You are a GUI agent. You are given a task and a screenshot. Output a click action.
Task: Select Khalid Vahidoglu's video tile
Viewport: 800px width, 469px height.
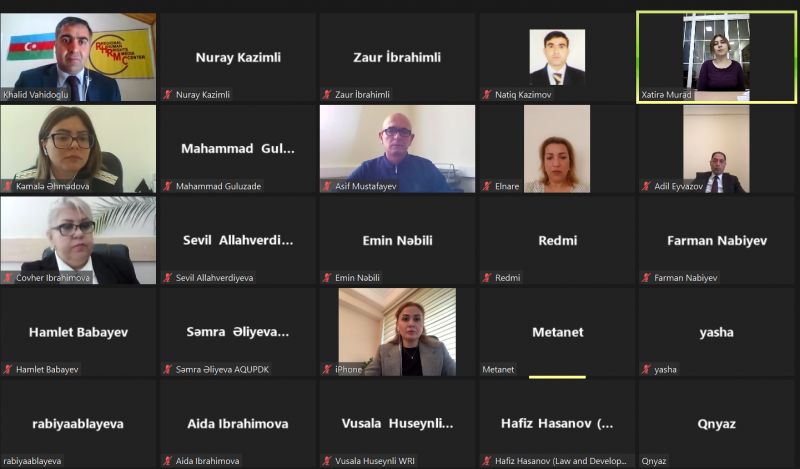coord(78,57)
